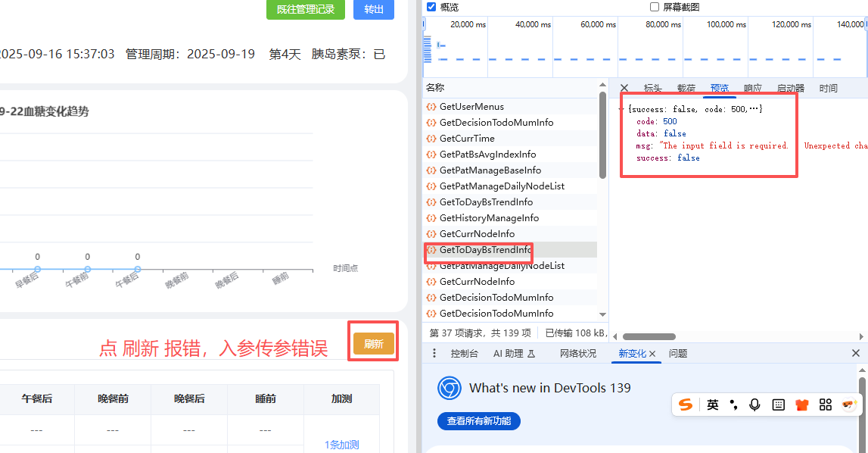Click the 名称 column header

point(435,88)
